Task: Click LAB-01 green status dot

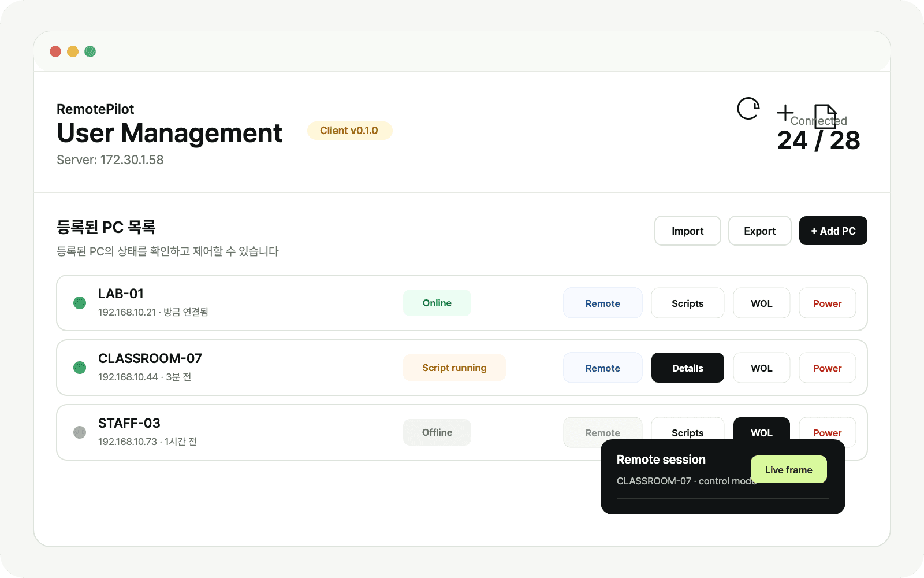Action: click(x=80, y=303)
